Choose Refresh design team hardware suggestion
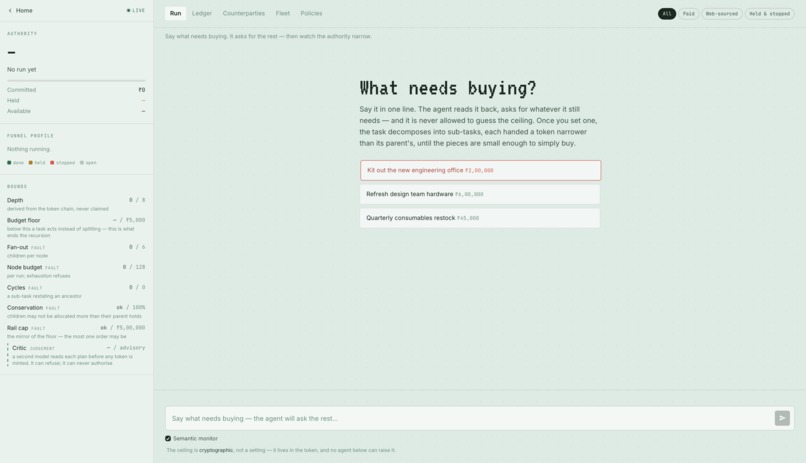 [480, 194]
